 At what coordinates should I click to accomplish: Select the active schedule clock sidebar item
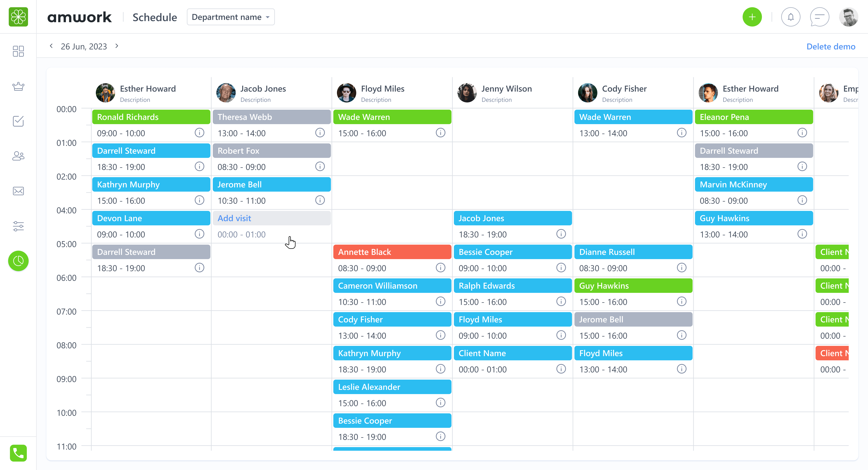(x=18, y=261)
